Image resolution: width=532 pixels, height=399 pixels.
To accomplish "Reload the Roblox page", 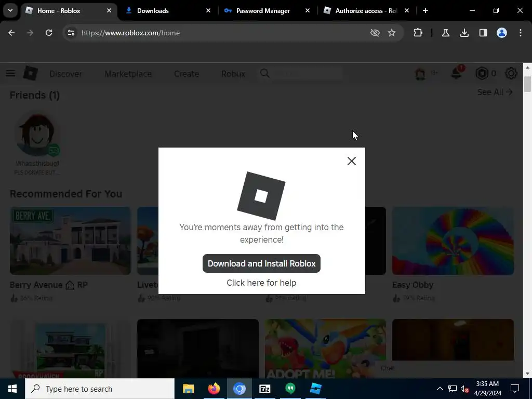I will 49,33.
